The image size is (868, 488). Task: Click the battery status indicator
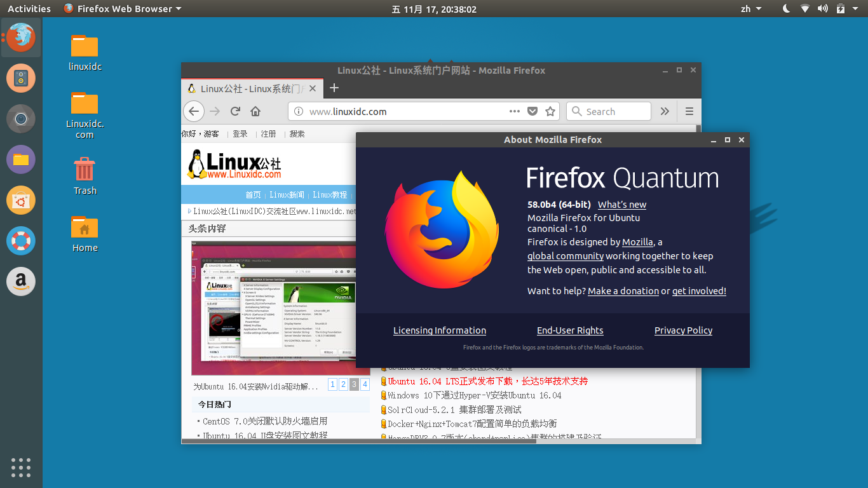pos(841,9)
